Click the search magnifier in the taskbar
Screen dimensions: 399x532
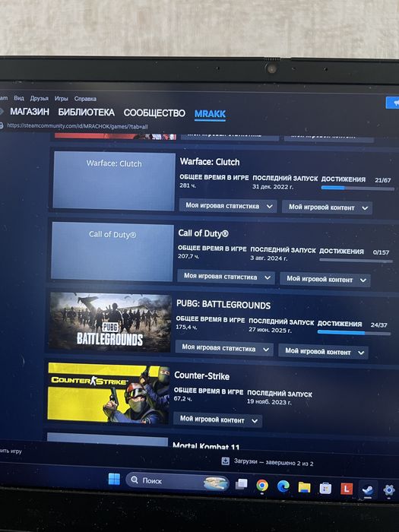tap(135, 480)
